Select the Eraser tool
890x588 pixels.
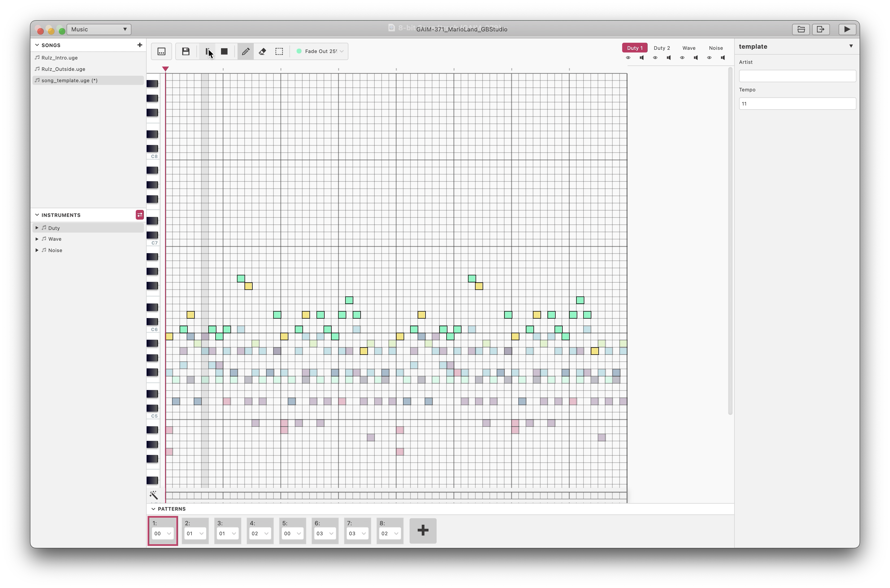262,51
